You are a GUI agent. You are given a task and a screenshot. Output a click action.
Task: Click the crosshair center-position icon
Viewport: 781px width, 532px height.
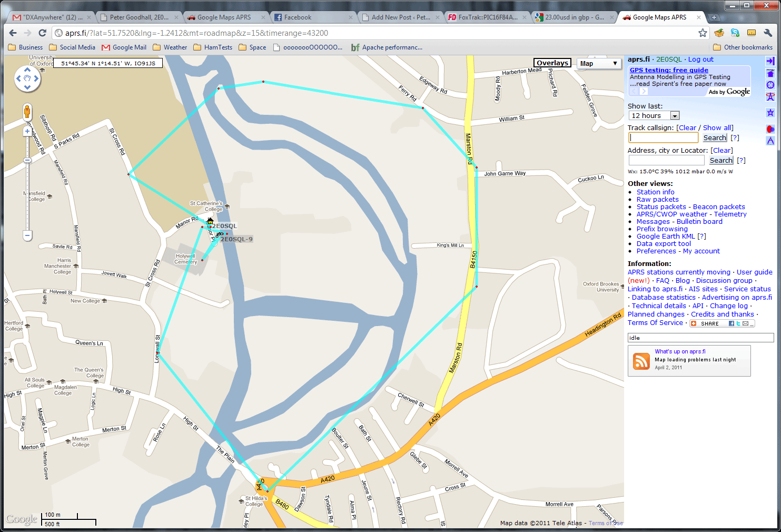coord(770,85)
